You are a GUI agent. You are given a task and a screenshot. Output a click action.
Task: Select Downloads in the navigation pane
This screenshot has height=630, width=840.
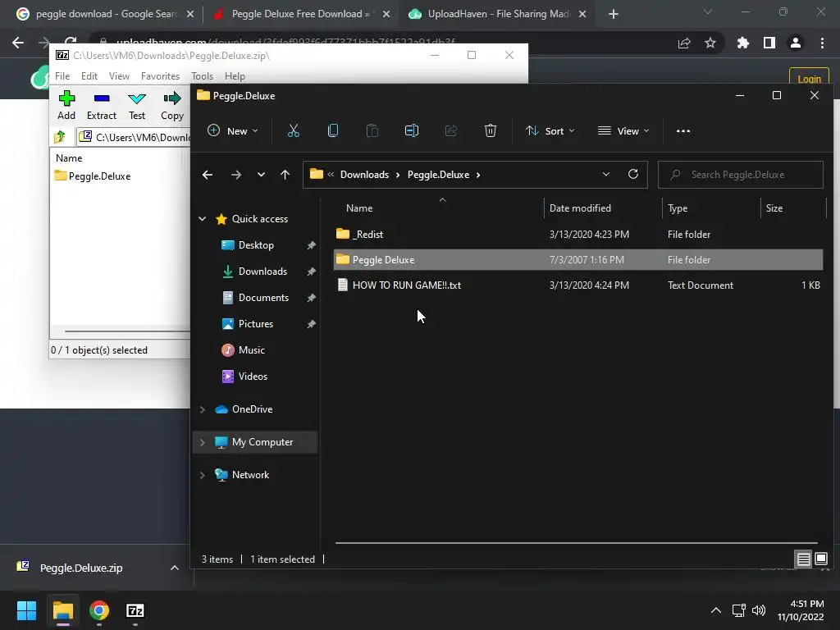coord(262,271)
